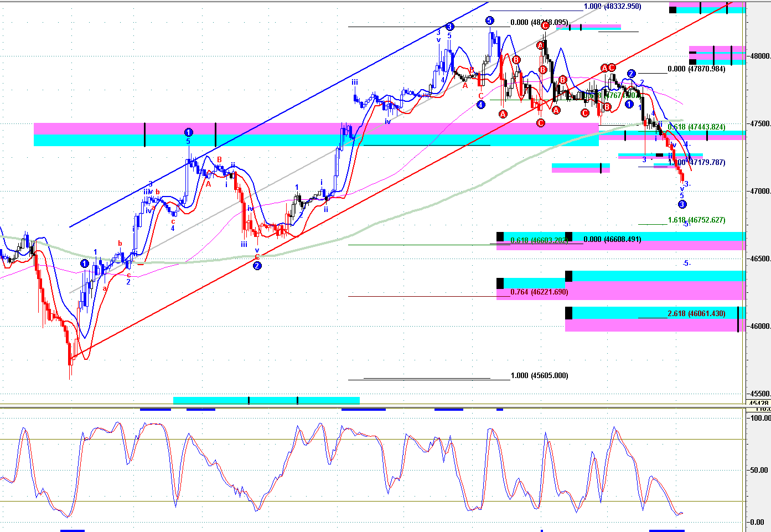Select the blue circled 4 wave marker
This screenshot has height=532, width=771.
(x=480, y=105)
